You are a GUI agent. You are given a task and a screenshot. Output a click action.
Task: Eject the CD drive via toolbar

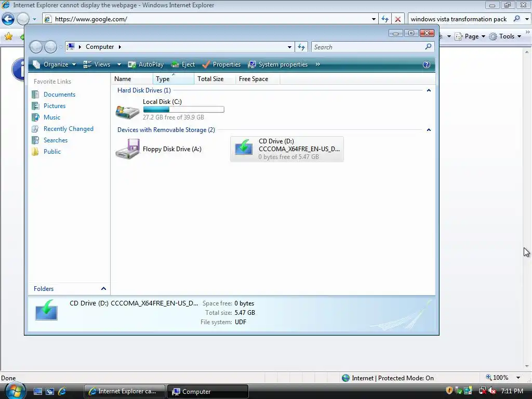(183, 64)
